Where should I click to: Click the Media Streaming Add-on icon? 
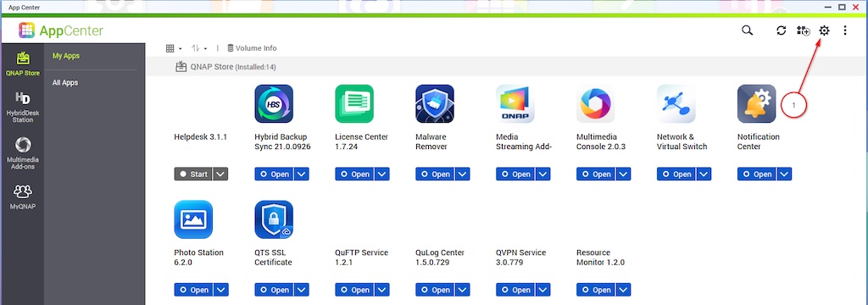(515, 103)
